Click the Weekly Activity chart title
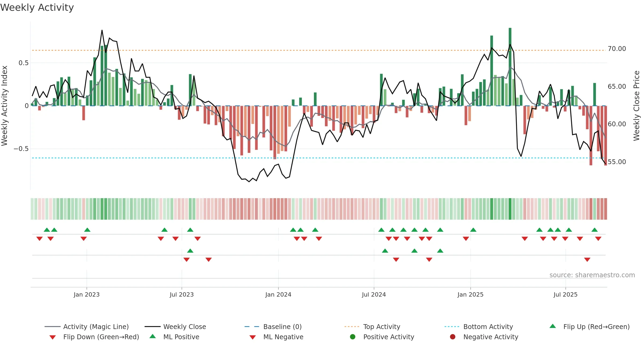 (x=37, y=8)
